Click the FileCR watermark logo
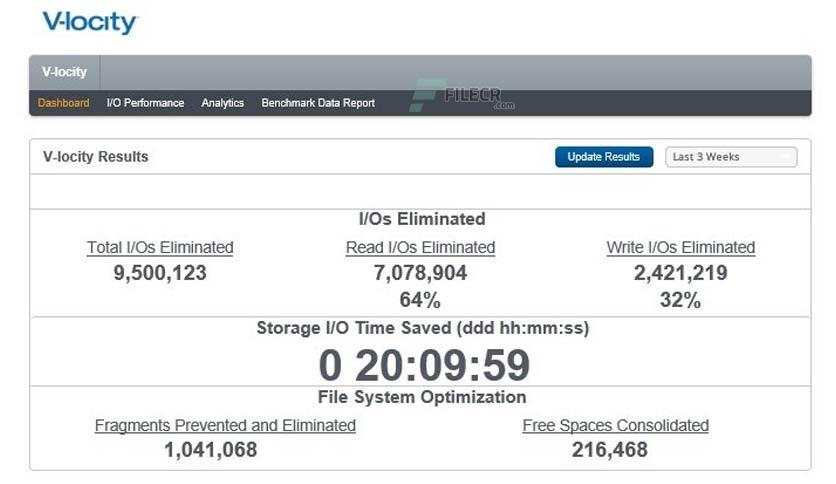836x484 pixels. [x=463, y=96]
